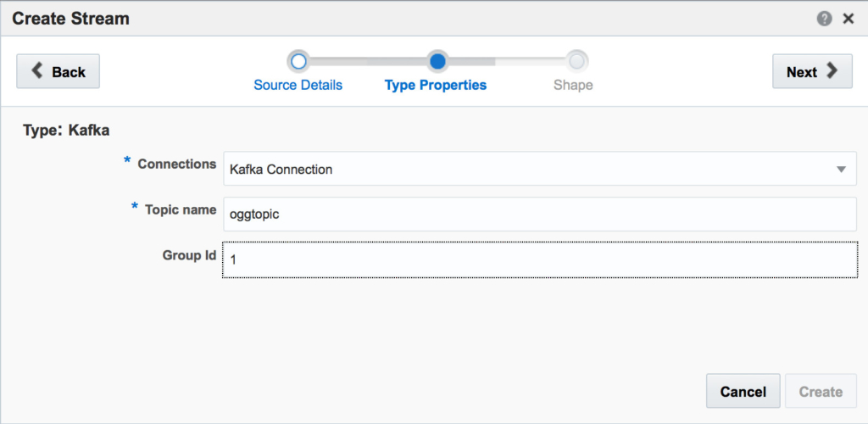Click the Create button
Viewport: 868px width, 424px height.
[821, 391]
